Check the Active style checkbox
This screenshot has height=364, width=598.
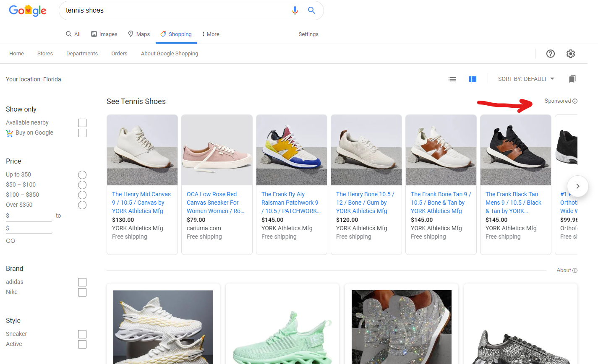[x=82, y=344]
